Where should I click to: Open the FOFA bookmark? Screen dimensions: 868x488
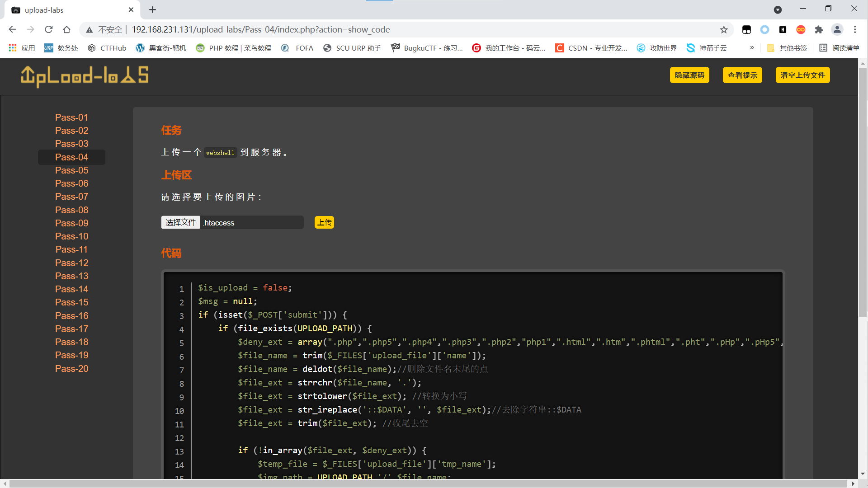[297, 48]
